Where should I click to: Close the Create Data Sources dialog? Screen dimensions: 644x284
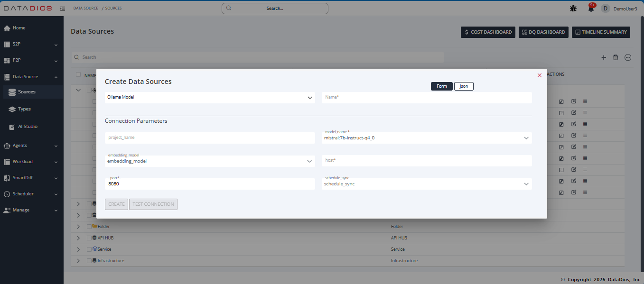(x=539, y=75)
